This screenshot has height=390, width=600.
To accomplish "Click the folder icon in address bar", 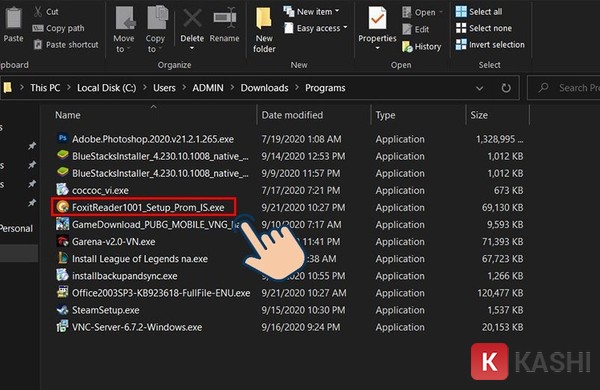I will point(7,88).
